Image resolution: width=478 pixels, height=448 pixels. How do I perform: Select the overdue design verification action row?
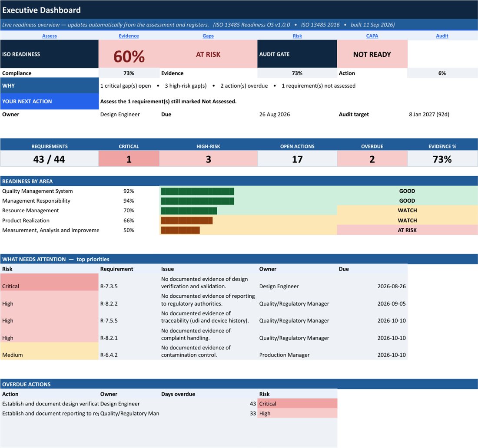(169, 404)
